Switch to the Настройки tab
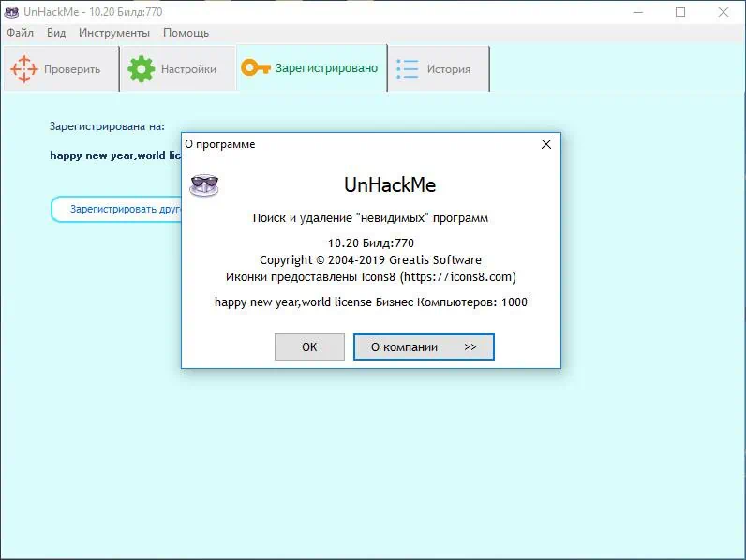 [178, 69]
